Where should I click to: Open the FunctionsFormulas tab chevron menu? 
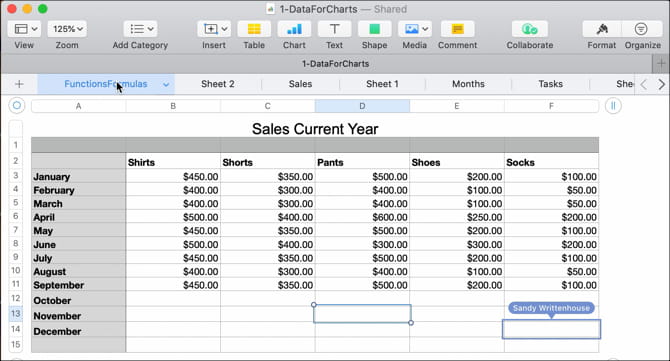(x=166, y=85)
